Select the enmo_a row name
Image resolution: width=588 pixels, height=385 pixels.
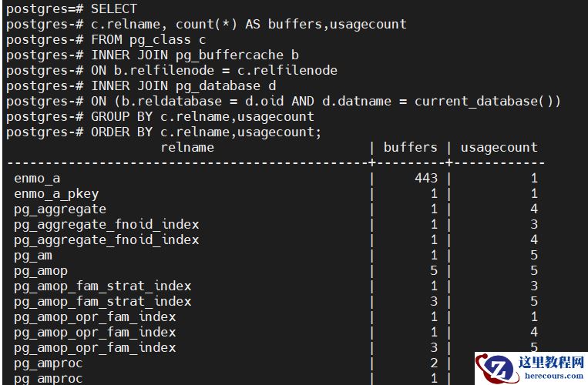click(37, 179)
